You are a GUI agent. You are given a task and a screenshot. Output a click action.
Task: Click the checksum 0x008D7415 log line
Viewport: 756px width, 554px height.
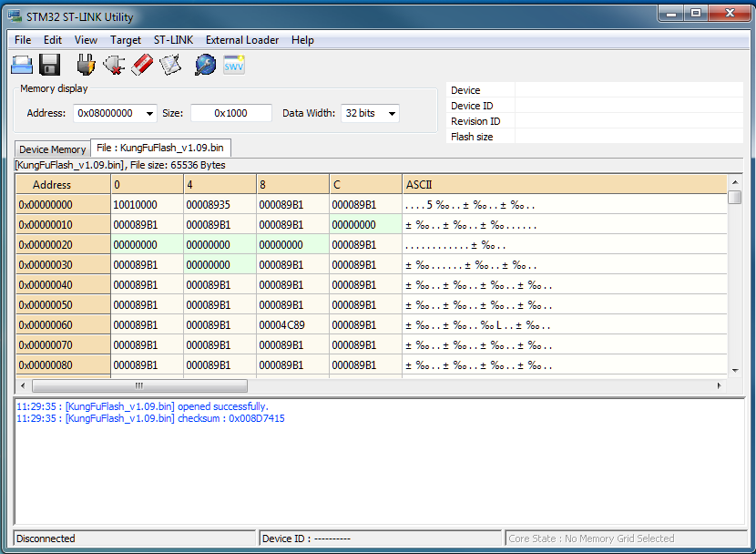click(150, 418)
